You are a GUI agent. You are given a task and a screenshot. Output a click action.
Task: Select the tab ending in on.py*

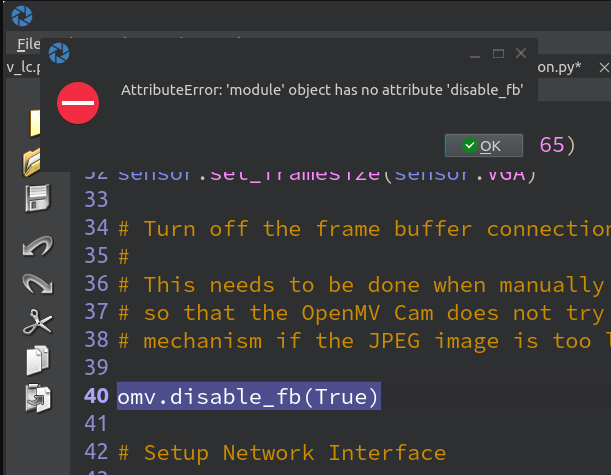pyautogui.click(x=562, y=67)
